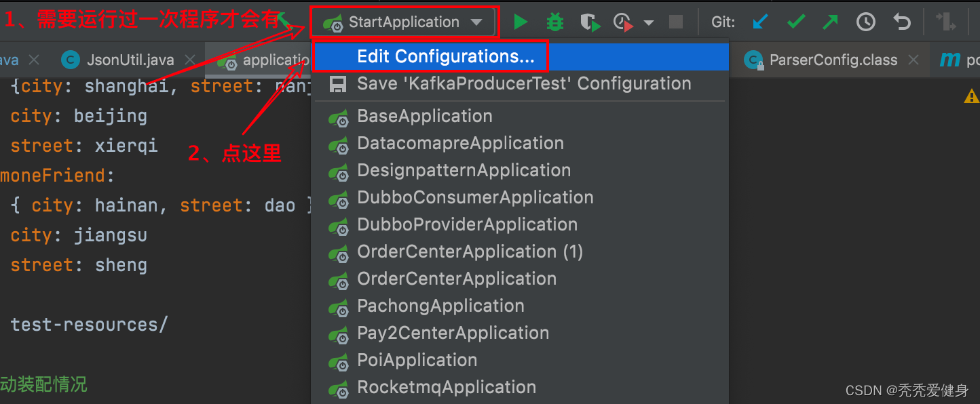Open the StartApplication run configuration dropdown
Image resolution: width=980 pixels, height=404 pixels.
[403, 22]
